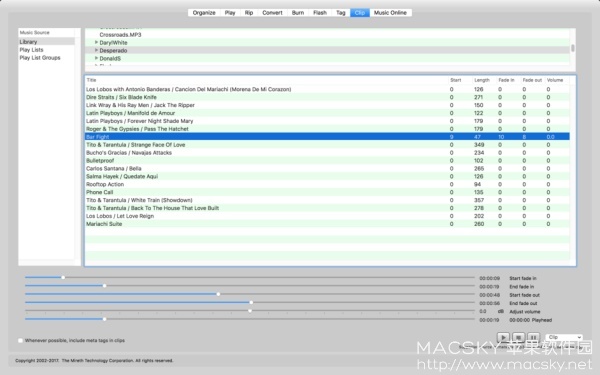
Task: Expand the DarylWhite folder
Action: click(96, 42)
